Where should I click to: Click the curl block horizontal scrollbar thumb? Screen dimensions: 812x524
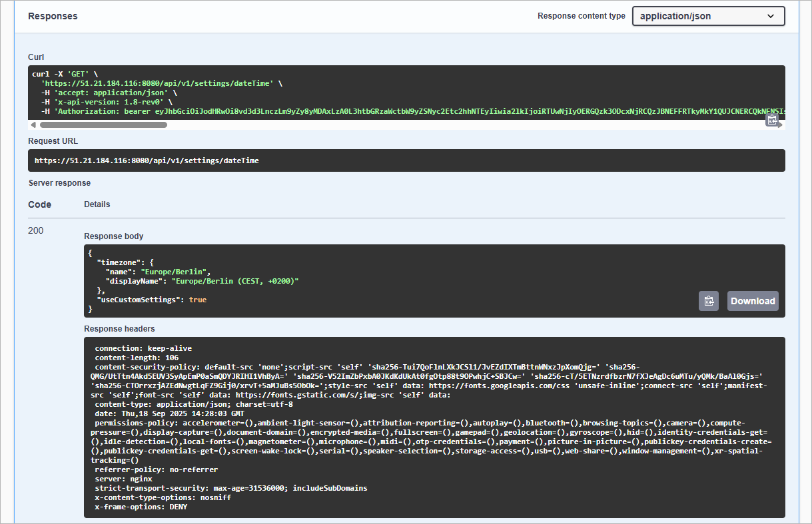tap(133, 125)
